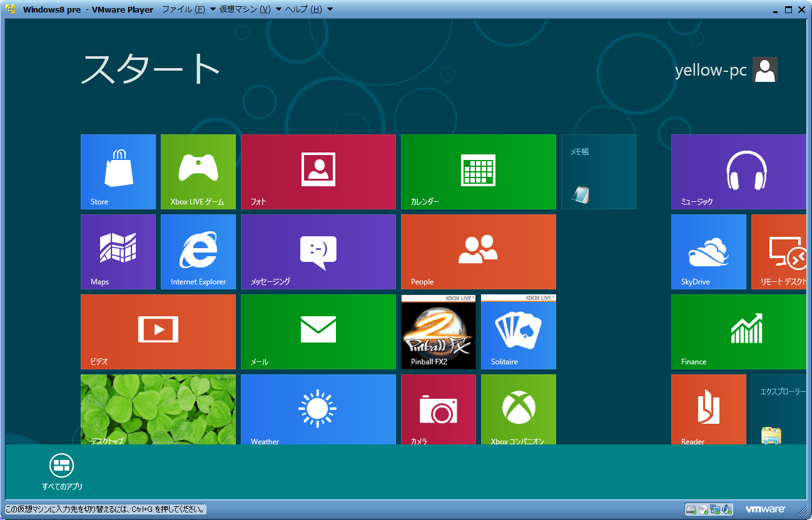Image resolution: width=812 pixels, height=520 pixels.
Task: Start the Solitaire game tile
Action: (519, 332)
